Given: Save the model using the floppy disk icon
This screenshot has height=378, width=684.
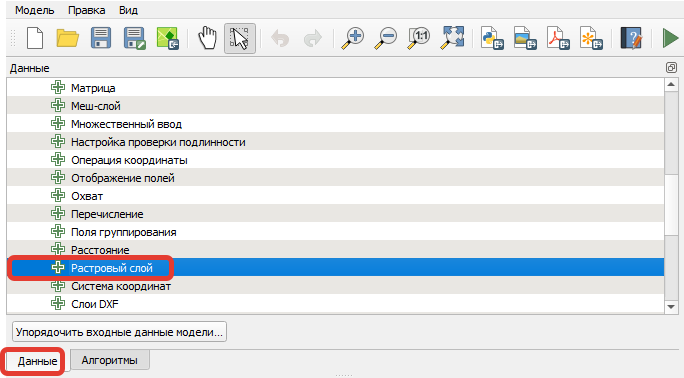Looking at the screenshot, I should [101, 38].
